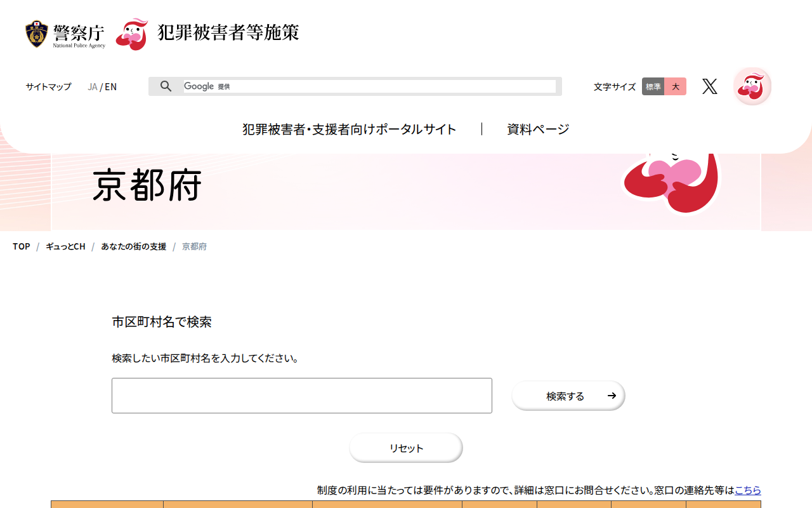This screenshot has width=812, height=508.
Task: Open あなたの街の支援 breadcrumb link
Action: pyautogui.click(x=134, y=246)
